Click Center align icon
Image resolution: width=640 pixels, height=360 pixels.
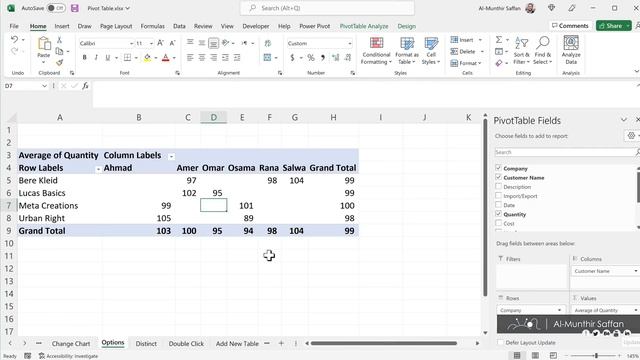[x=202, y=58]
